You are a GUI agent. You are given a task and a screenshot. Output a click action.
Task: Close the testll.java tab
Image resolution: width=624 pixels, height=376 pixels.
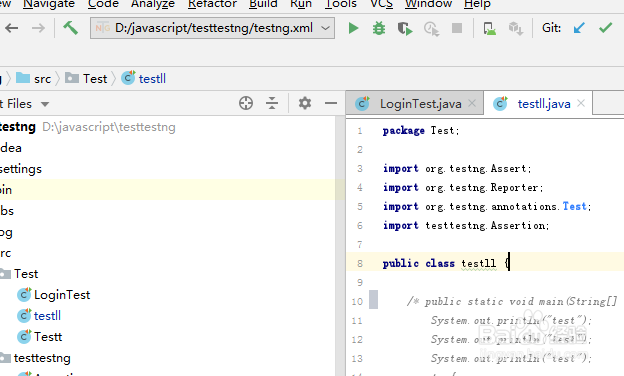pos(581,103)
